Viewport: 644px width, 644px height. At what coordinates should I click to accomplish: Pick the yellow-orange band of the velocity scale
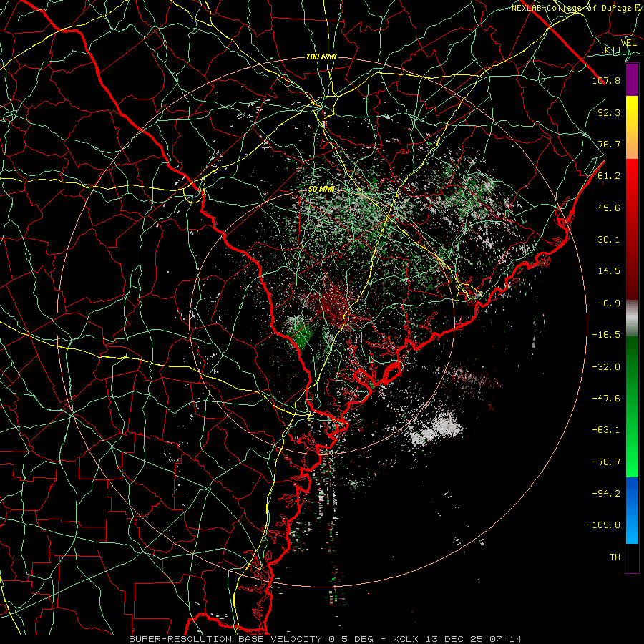coord(632,127)
